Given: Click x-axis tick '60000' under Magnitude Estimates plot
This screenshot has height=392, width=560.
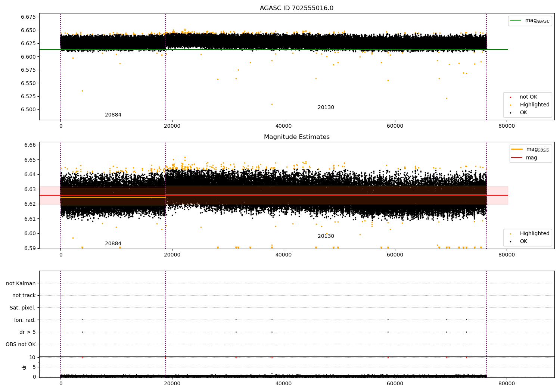Looking at the screenshot, I should point(395,255).
